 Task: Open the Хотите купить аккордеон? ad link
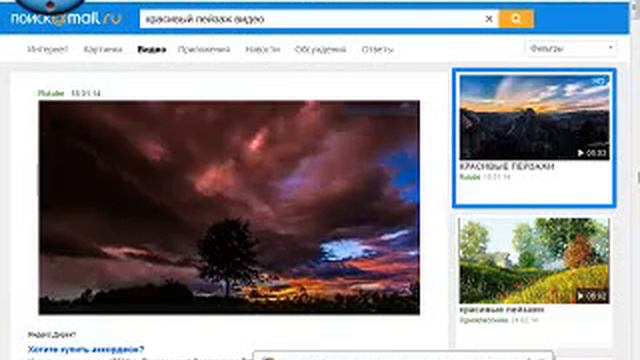point(86,349)
